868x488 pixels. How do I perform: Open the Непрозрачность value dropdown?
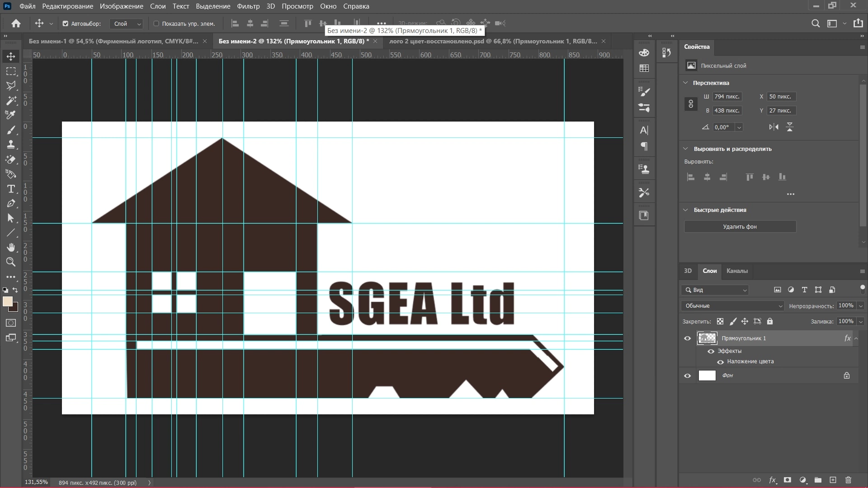[861, 306]
